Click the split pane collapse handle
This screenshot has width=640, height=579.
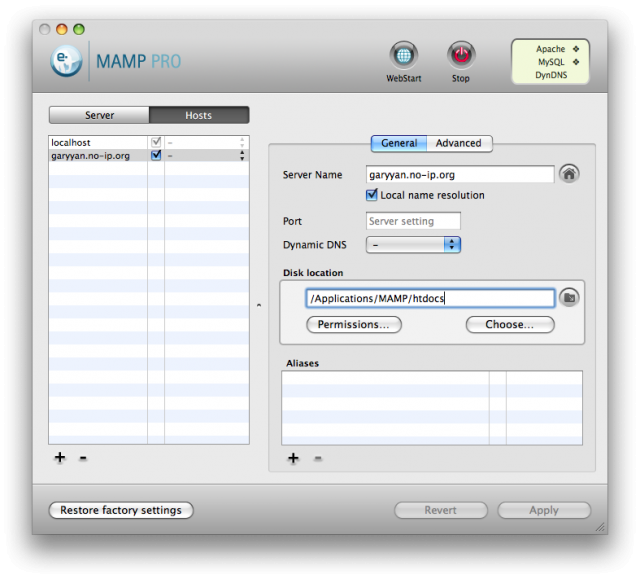[x=259, y=305]
